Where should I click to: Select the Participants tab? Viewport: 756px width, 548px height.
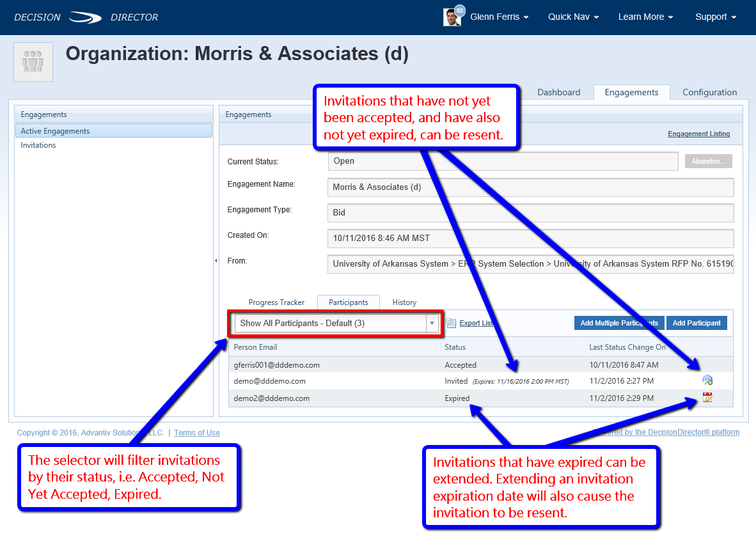pyautogui.click(x=348, y=302)
